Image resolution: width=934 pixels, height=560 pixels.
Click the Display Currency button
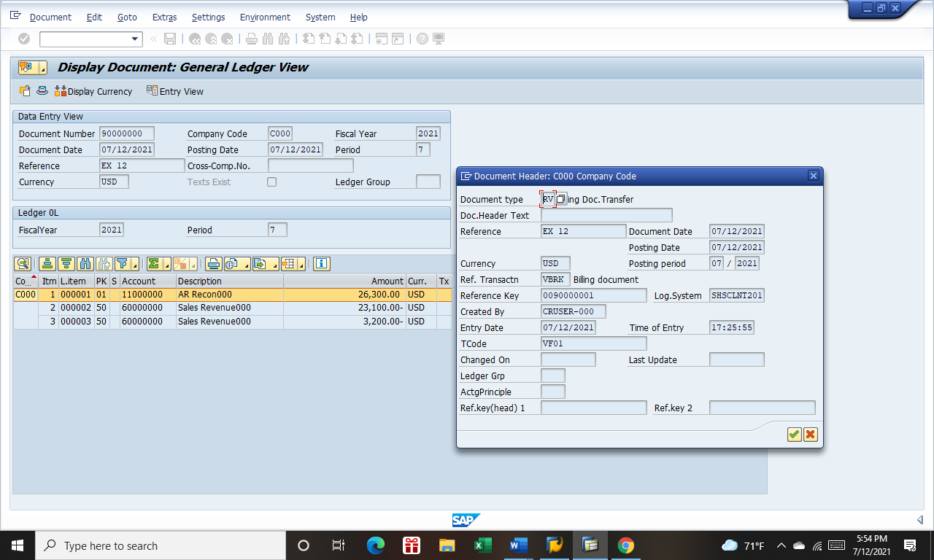(x=93, y=91)
